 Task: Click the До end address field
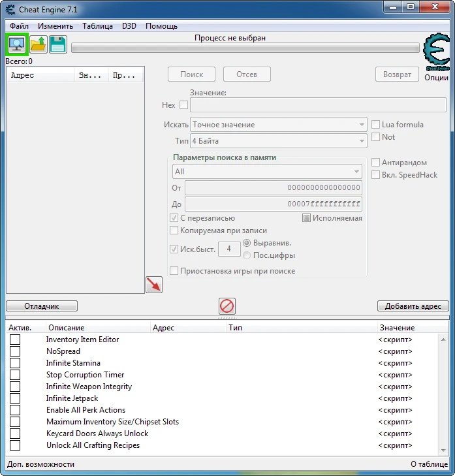click(273, 204)
